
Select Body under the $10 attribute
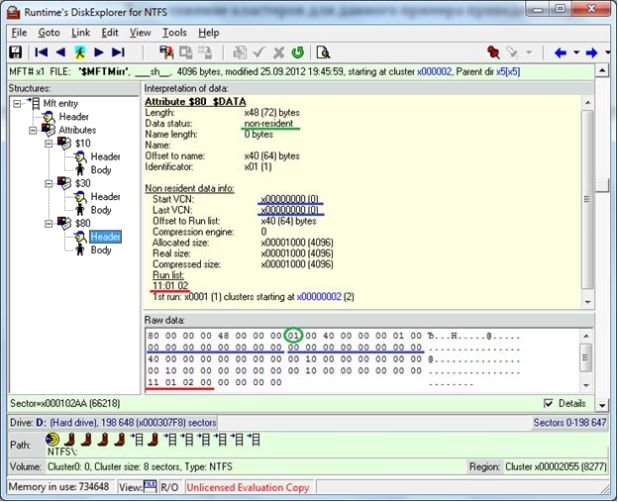click(x=101, y=170)
